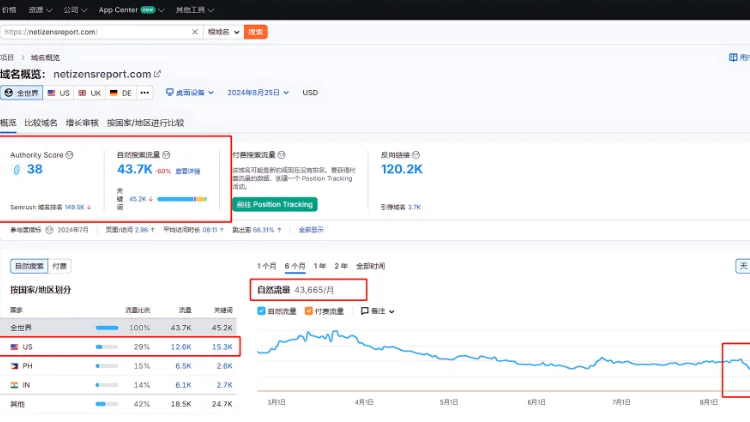Open the root domain dropdown
This screenshot has height=422, width=750.
pyautogui.click(x=223, y=32)
